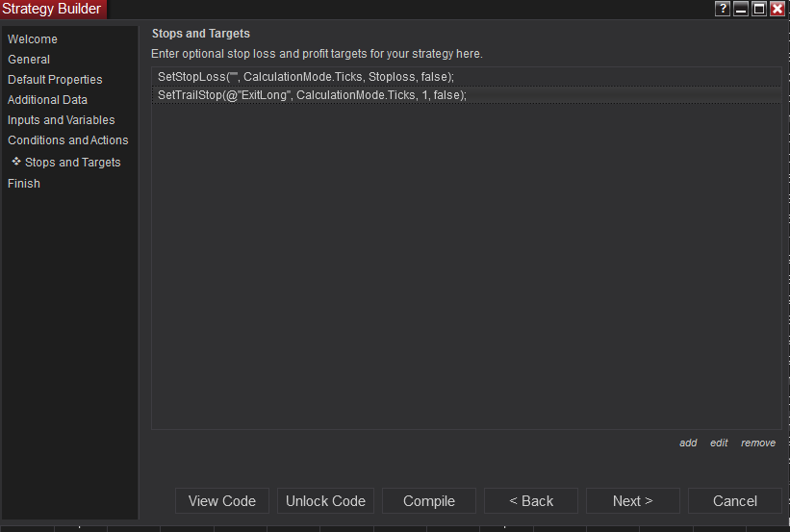
Task: Select Stops and Targets step
Action: [72, 163]
